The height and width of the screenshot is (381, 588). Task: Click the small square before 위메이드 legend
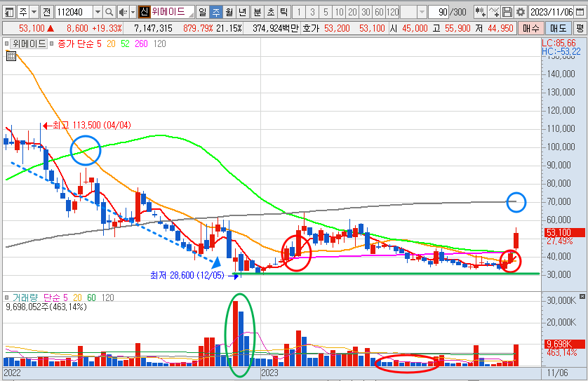(x=7, y=44)
